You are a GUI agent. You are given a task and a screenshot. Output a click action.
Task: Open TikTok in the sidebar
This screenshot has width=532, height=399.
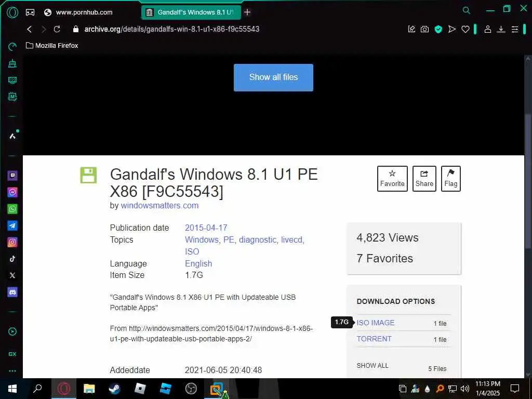pos(12,259)
